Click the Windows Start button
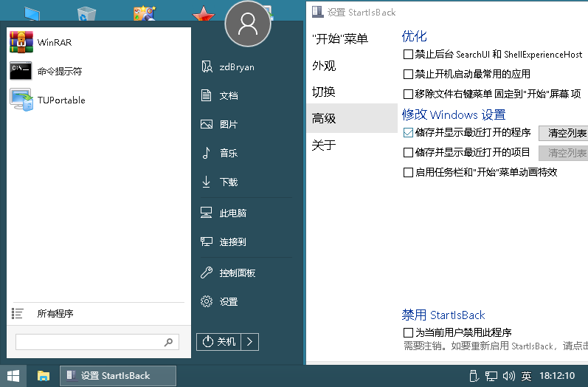The height and width of the screenshot is (387, 588). tap(13, 375)
